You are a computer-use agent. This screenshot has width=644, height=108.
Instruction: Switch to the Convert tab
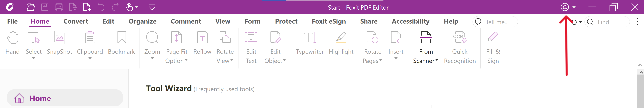coord(76,22)
